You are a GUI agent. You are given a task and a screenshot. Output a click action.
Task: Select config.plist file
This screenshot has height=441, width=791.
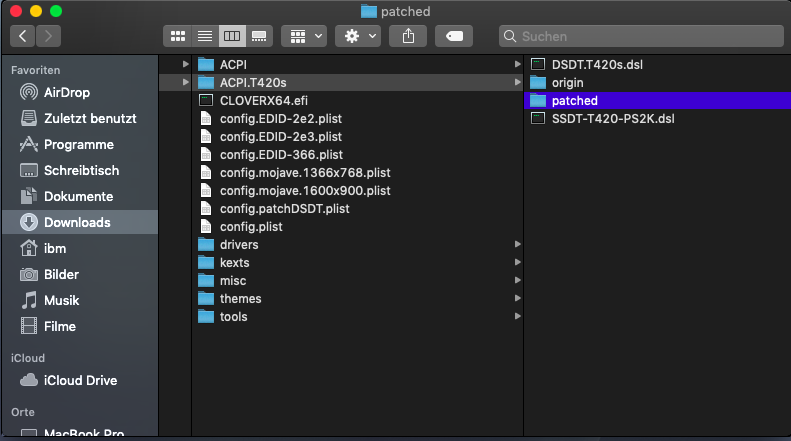[357, 227]
